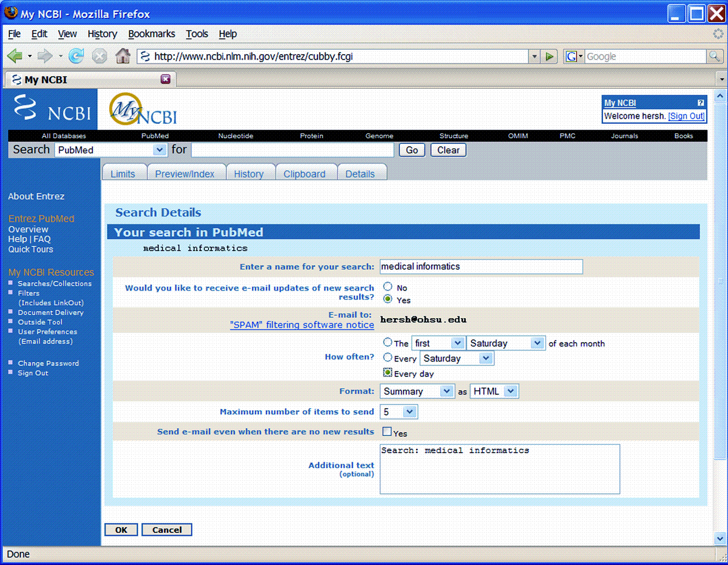Click the Stop loading icon
Viewport: 728px width, 565px height.
pos(99,56)
